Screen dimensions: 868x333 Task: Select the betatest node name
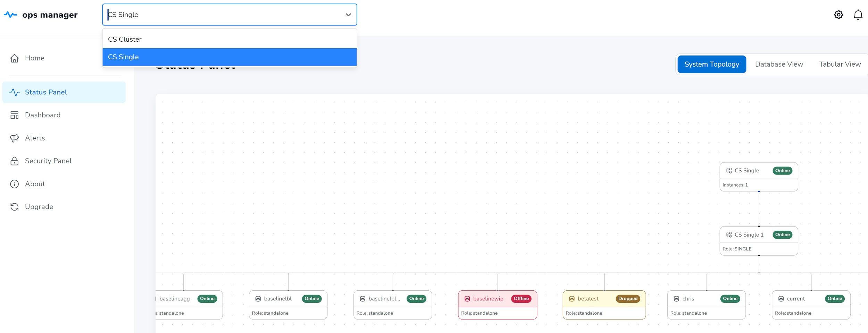(x=588, y=299)
